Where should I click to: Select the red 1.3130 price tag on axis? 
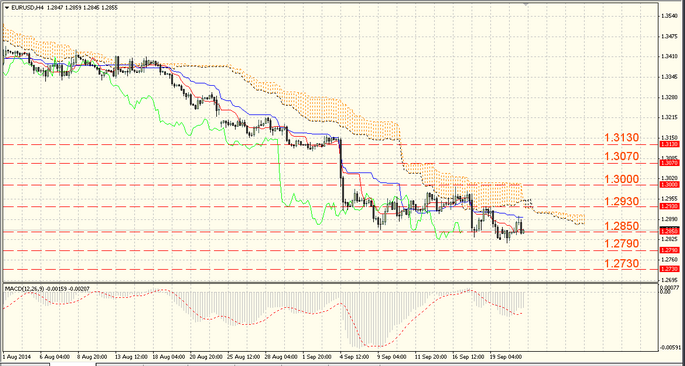(x=668, y=144)
